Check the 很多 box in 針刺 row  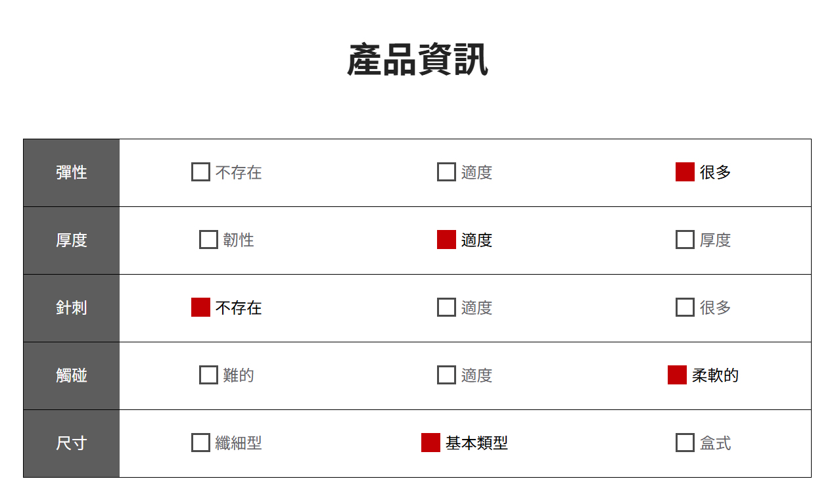pyautogui.click(x=685, y=308)
